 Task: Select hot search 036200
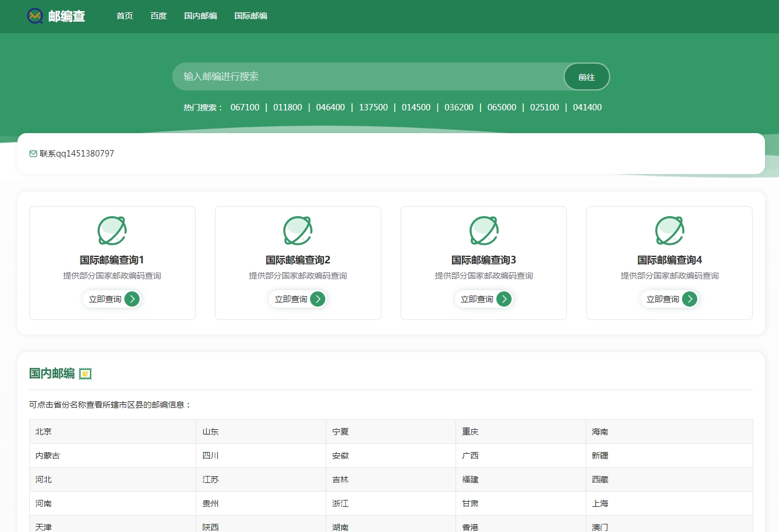click(459, 107)
